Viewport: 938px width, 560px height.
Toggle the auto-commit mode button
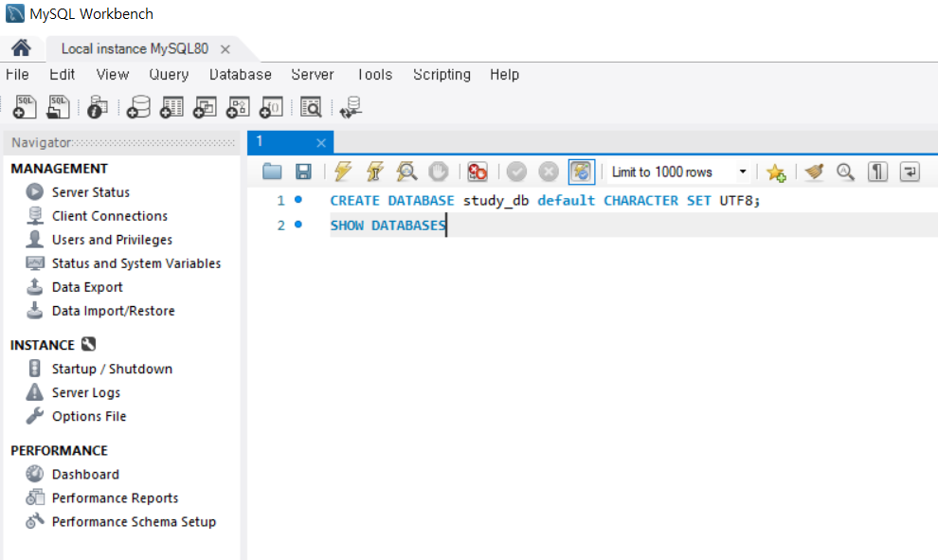click(x=582, y=172)
